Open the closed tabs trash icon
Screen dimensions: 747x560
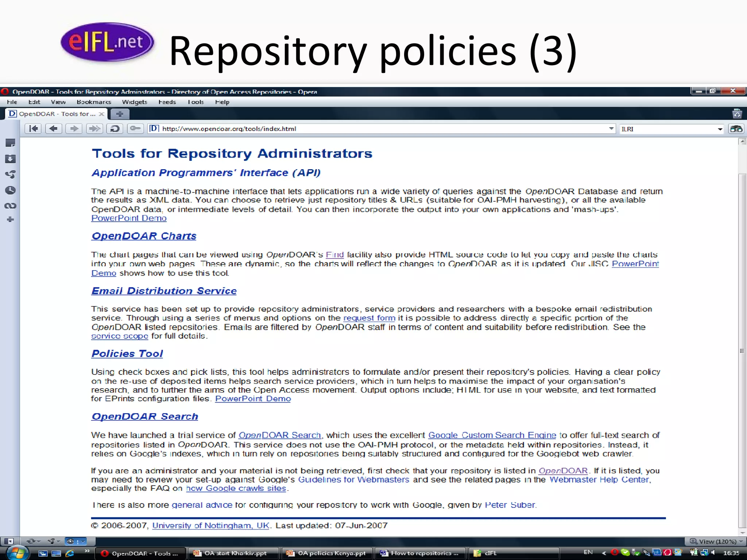(737, 114)
